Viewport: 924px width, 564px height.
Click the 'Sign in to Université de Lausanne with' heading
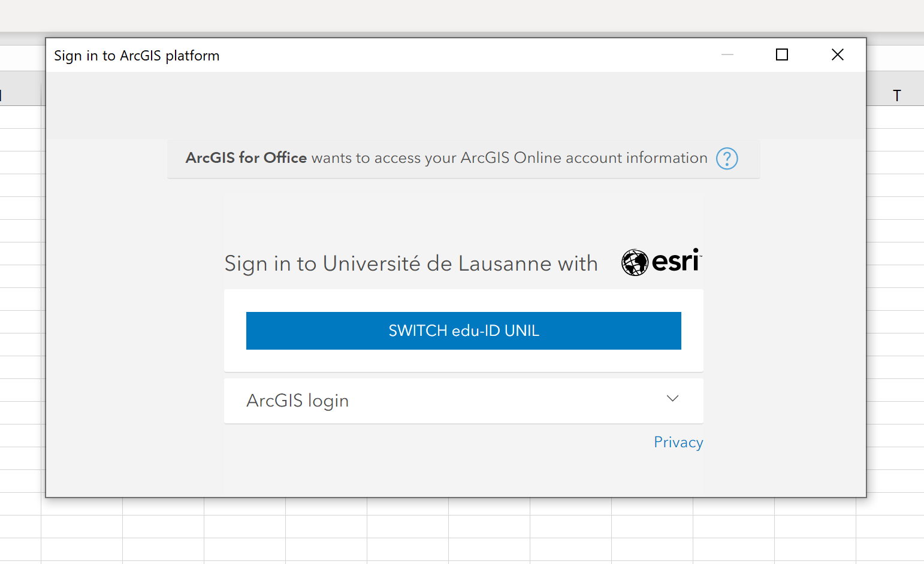411,264
